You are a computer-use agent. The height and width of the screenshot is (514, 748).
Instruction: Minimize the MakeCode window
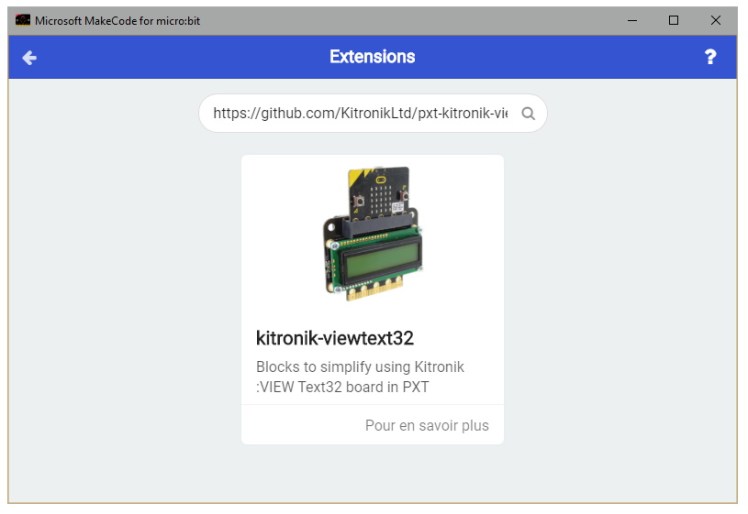632,20
